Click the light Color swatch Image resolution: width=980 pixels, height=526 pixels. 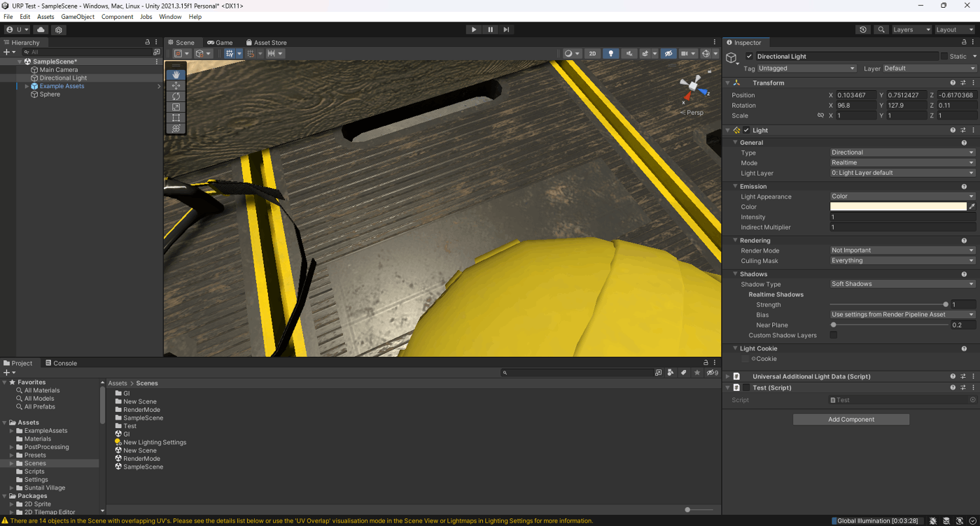click(898, 207)
